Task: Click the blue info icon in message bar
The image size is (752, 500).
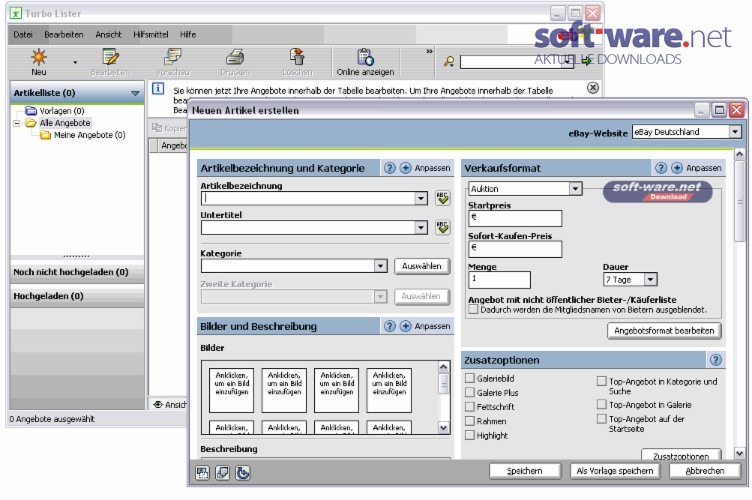Action: point(158,89)
